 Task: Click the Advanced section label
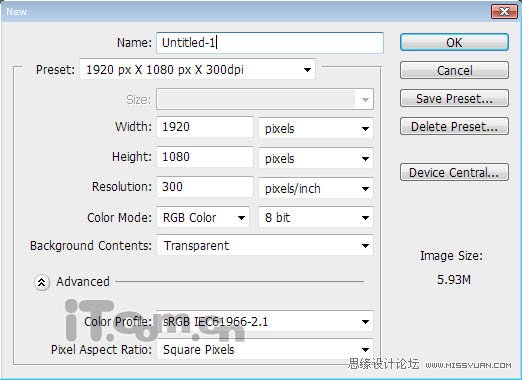pyautogui.click(x=83, y=282)
